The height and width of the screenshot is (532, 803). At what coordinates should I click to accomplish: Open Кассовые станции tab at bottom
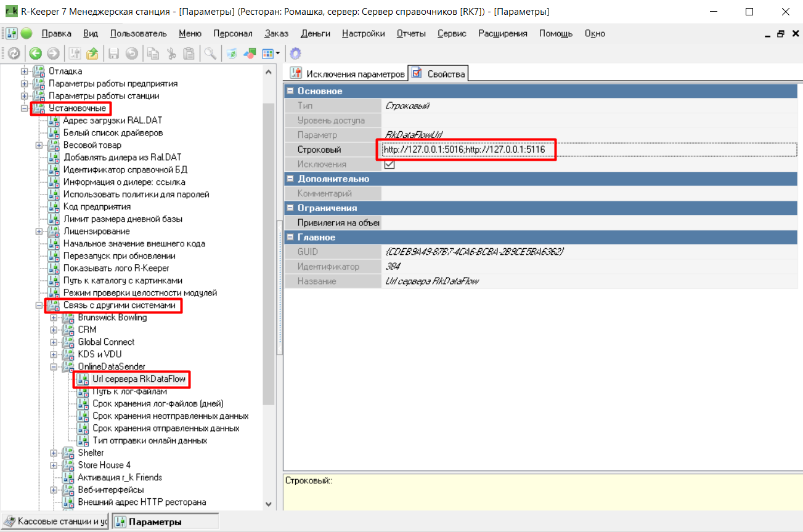click(x=55, y=522)
